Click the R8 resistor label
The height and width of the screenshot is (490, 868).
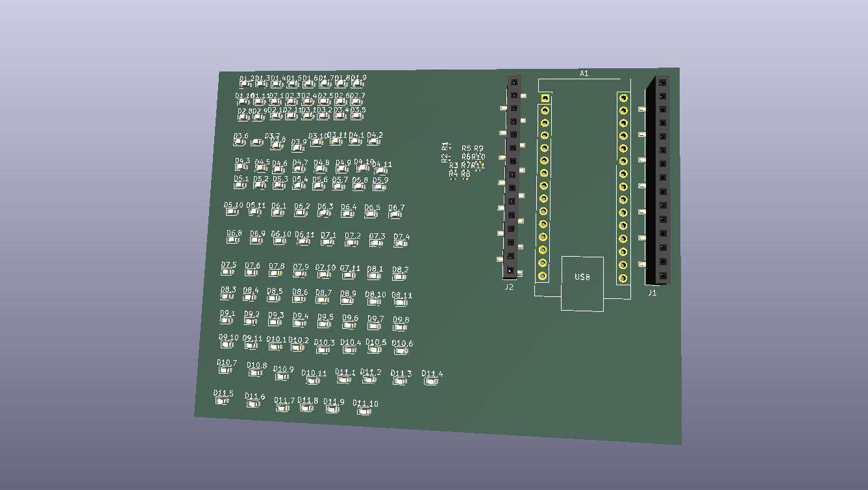[x=465, y=174]
